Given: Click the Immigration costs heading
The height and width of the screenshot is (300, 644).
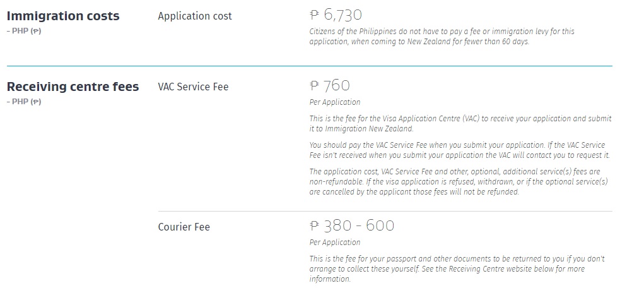Looking at the screenshot, I should point(63,16).
